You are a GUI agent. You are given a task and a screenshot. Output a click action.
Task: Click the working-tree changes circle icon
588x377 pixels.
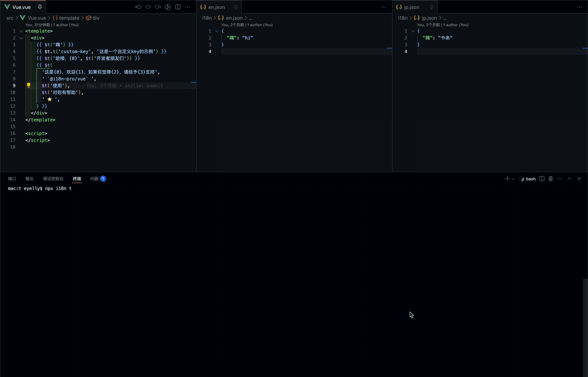[x=148, y=7]
